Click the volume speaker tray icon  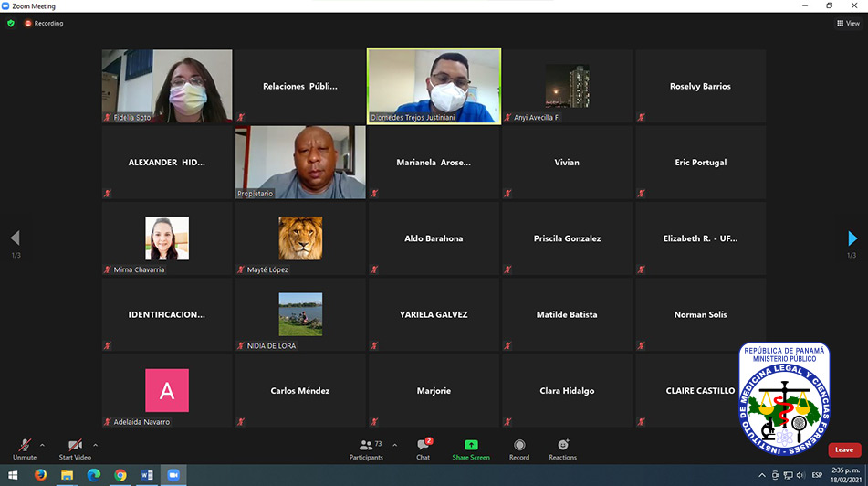pos(800,475)
